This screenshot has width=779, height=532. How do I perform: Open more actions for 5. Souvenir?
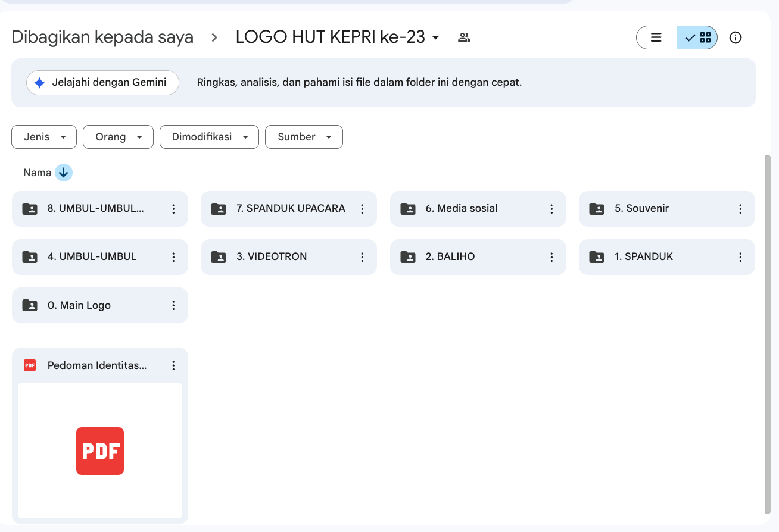coord(740,209)
